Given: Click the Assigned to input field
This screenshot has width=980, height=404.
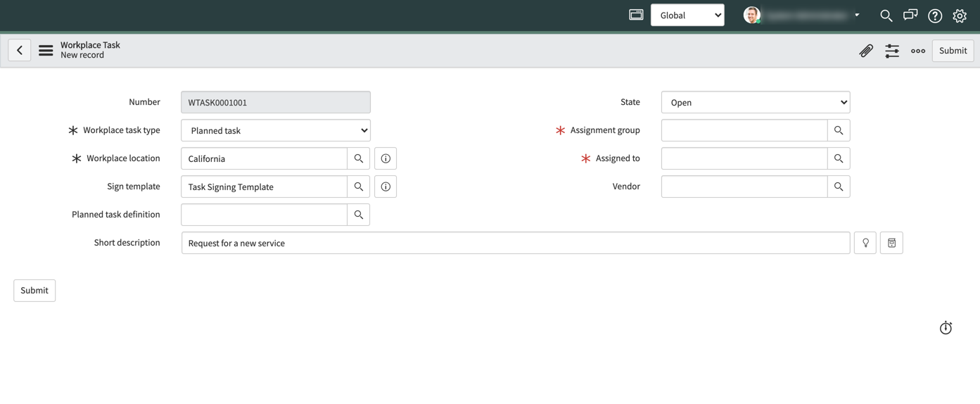Looking at the screenshot, I should click(x=744, y=158).
